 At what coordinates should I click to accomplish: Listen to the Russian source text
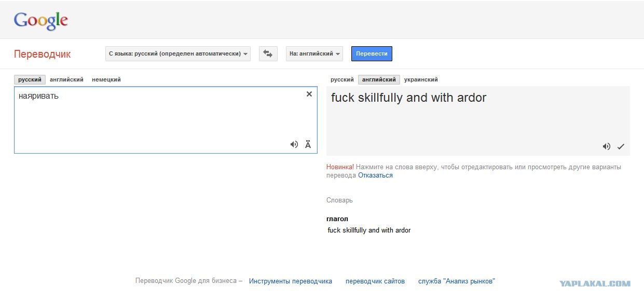294,144
